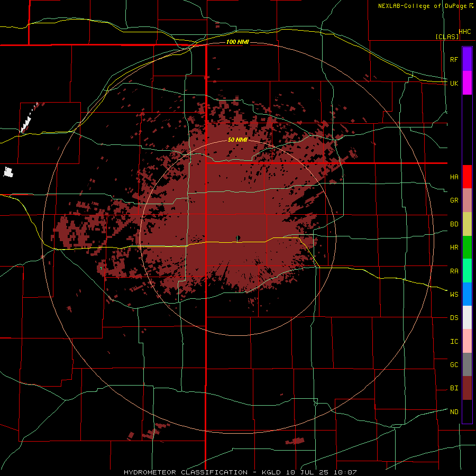Click the UK legend label
The height and width of the screenshot is (476, 476).
tap(454, 83)
